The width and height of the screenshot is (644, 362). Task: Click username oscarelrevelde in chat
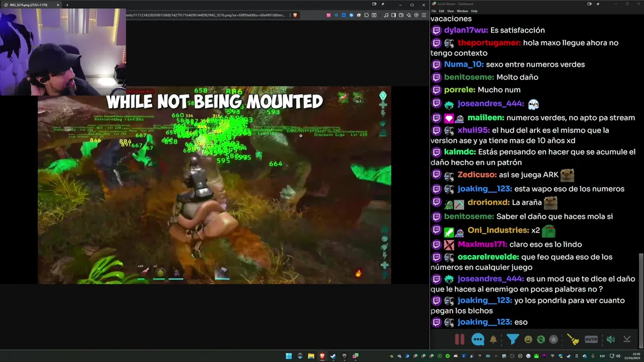pos(488,257)
